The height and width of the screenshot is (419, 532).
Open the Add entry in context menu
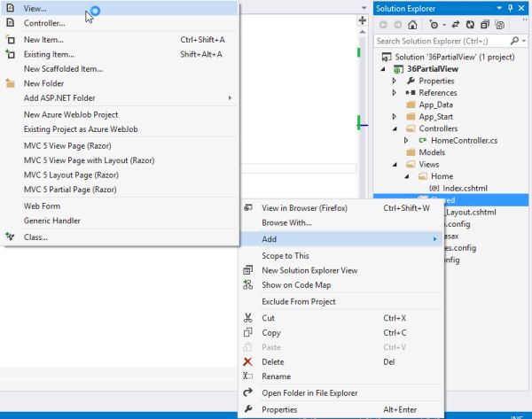click(341, 239)
